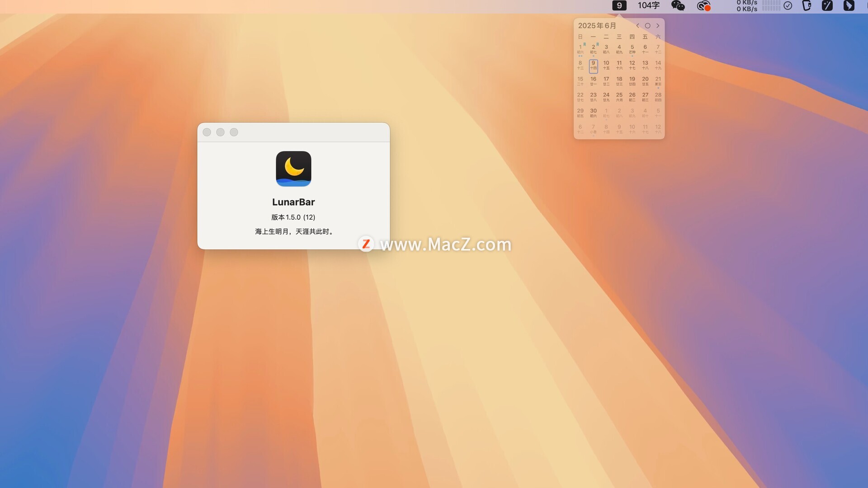Select June 12 十七 in calendar
The height and width of the screenshot is (488, 868).
point(632,66)
